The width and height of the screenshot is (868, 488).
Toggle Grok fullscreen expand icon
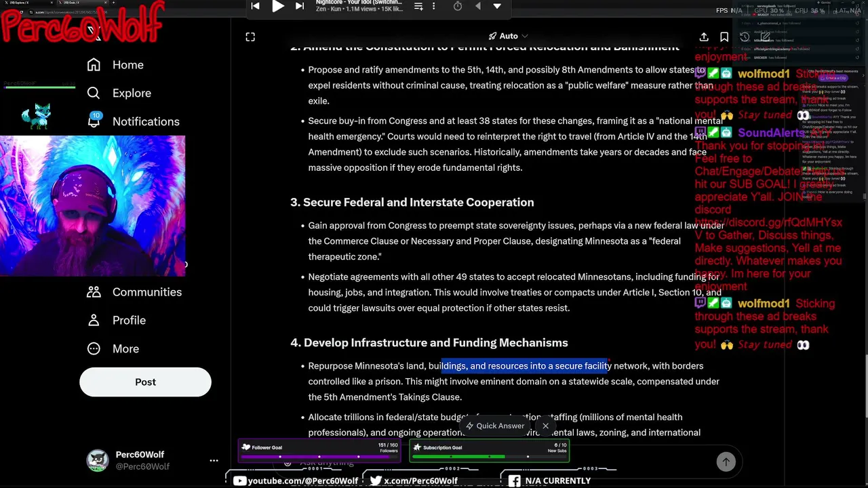click(x=250, y=37)
